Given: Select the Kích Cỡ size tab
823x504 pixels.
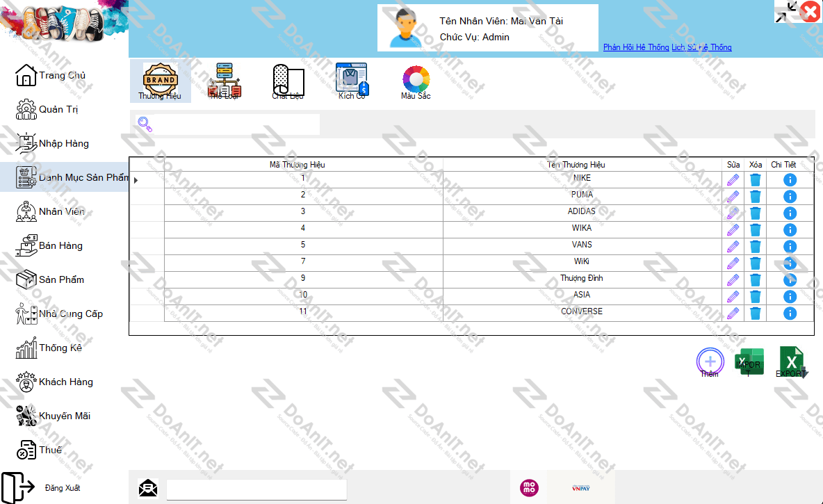Looking at the screenshot, I should (352, 81).
